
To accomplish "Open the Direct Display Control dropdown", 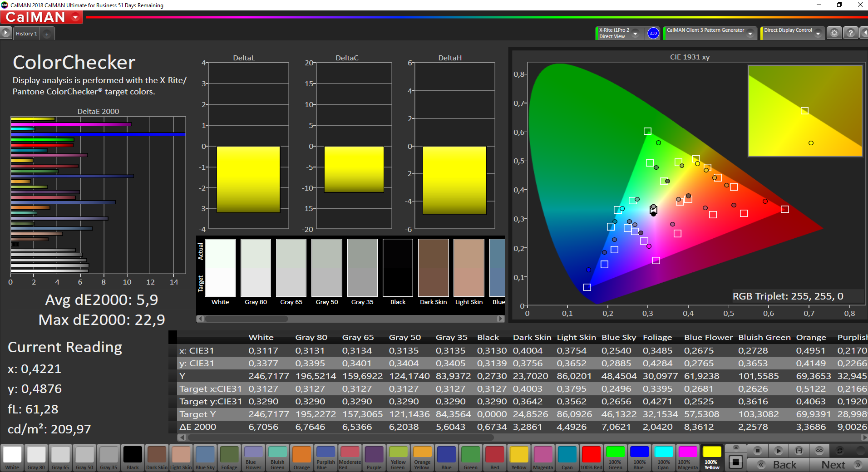I will 818,33.
